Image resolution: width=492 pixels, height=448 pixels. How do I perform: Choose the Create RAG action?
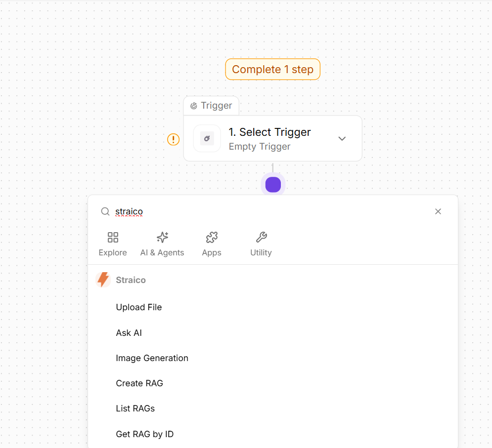click(139, 383)
